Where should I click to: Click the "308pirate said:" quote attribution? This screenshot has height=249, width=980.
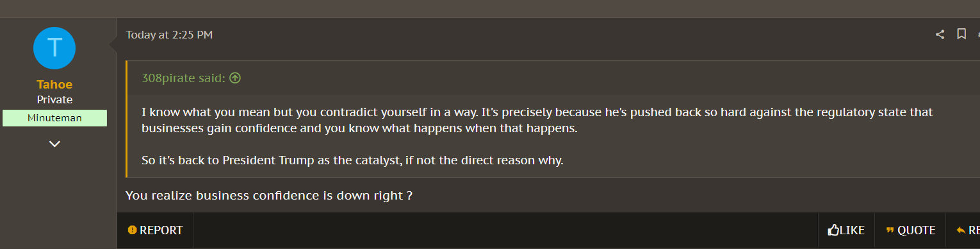[x=183, y=78]
